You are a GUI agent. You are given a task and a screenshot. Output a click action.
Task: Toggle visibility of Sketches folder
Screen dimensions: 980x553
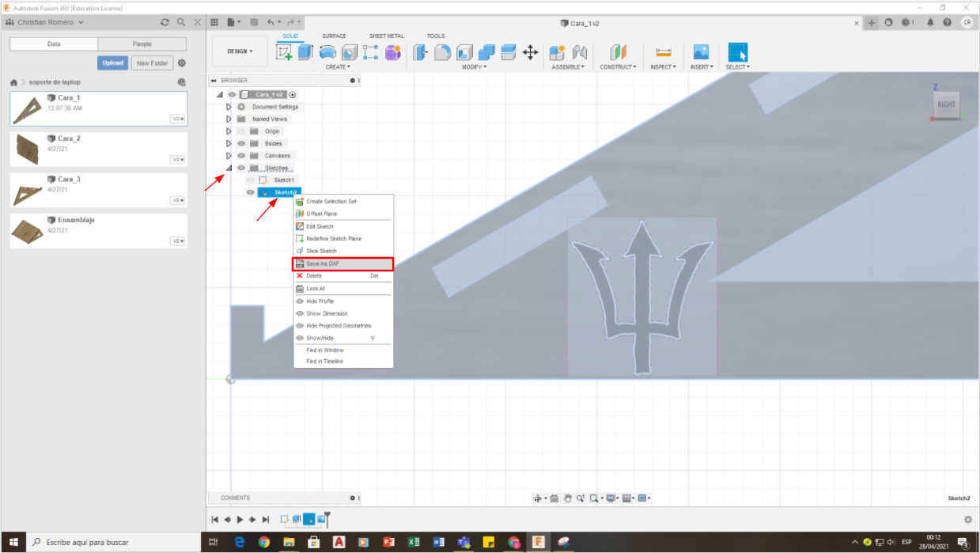coord(241,168)
